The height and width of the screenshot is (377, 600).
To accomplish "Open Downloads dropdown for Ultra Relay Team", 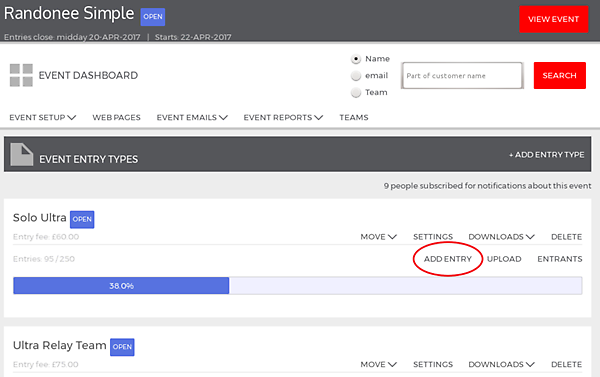I will (x=501, y=364).
